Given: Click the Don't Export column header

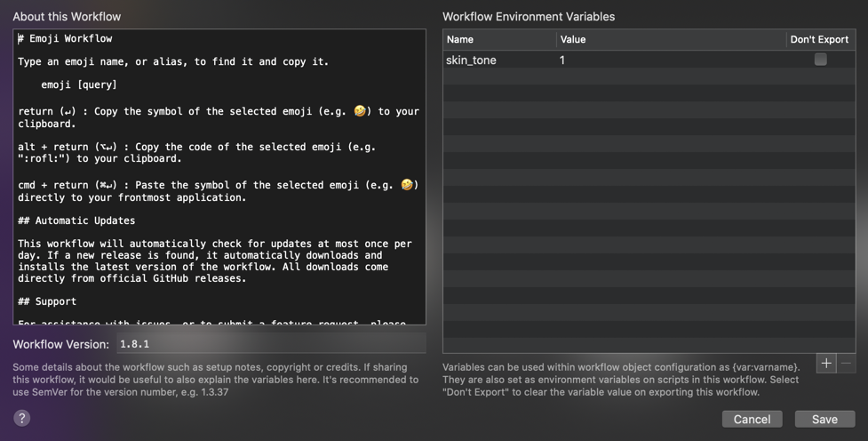Looking at the screenshot, I should pos(820,39).
